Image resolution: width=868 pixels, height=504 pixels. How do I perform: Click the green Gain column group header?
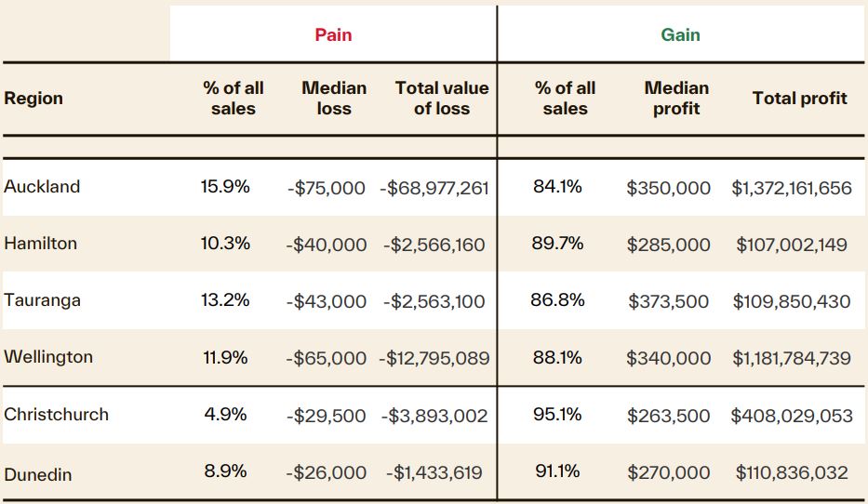(x=680, y=35)
